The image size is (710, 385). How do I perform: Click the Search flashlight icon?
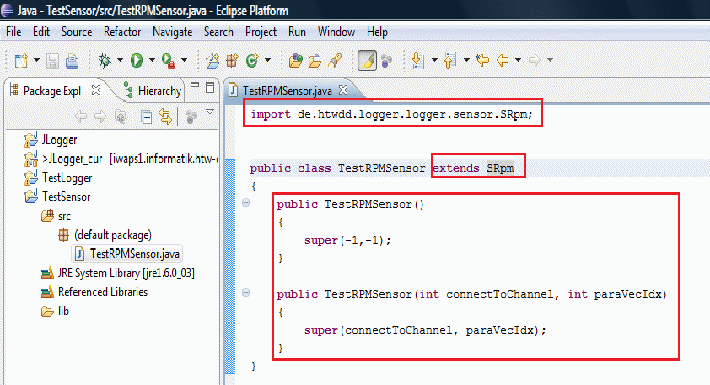coord(335,61)
